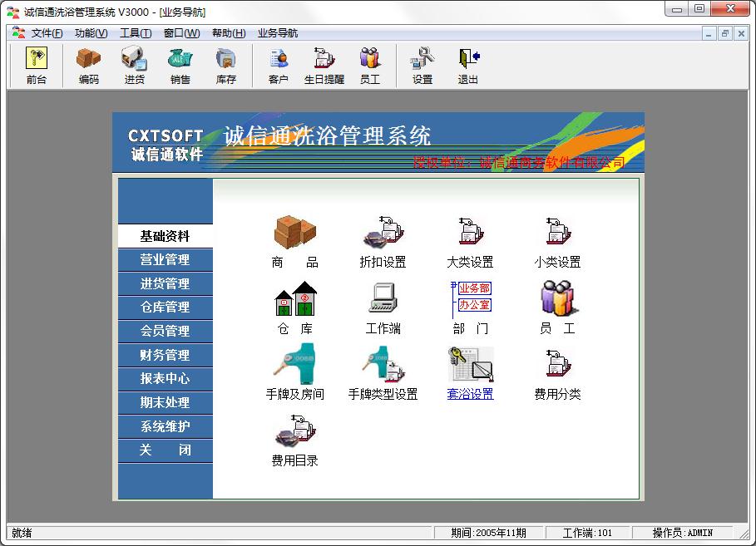Open the 工作端 computer icon
The height and width of the screenshot is (546, 756).
383,298
